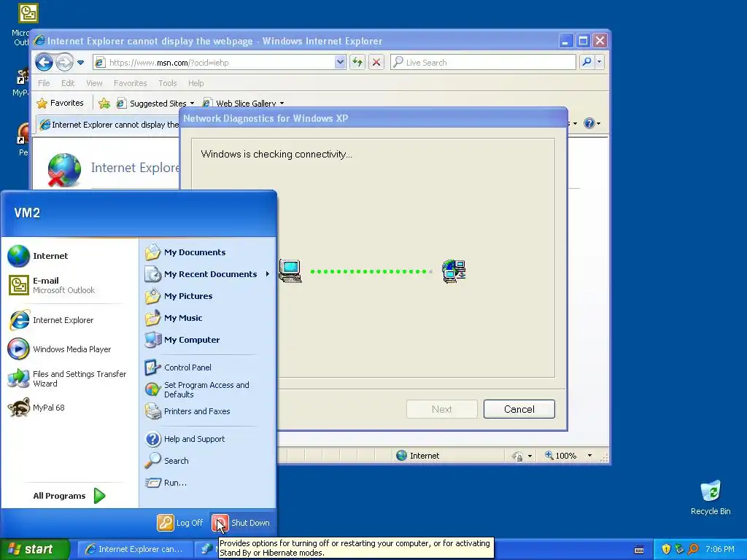Click the IE Back button
The width and height of the screenshot is (747, 560).
click(44, 62)
